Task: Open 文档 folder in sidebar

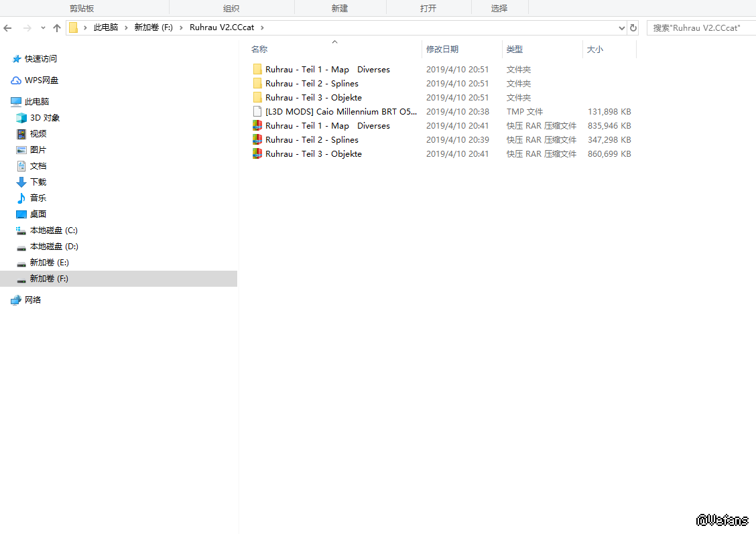Action: pos(38,165)
